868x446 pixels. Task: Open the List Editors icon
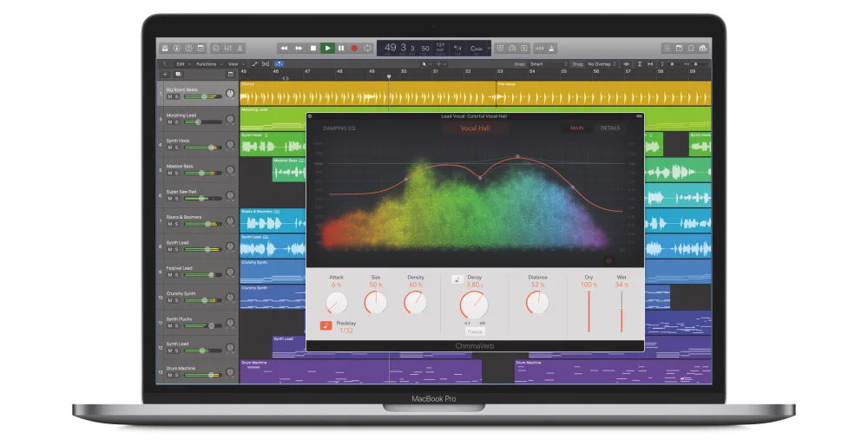pos(667,48)
